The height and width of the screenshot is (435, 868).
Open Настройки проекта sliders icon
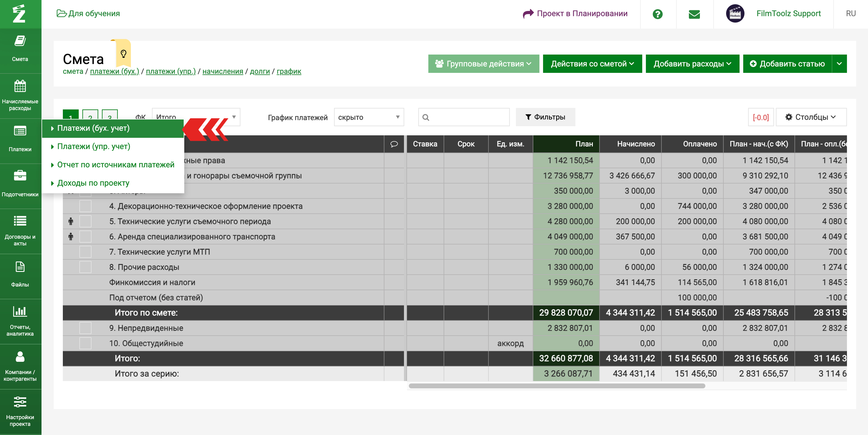[20, 402]
